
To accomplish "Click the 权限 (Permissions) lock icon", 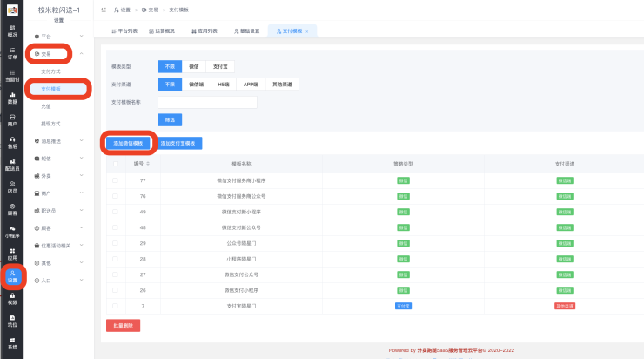I will point(12,299).
